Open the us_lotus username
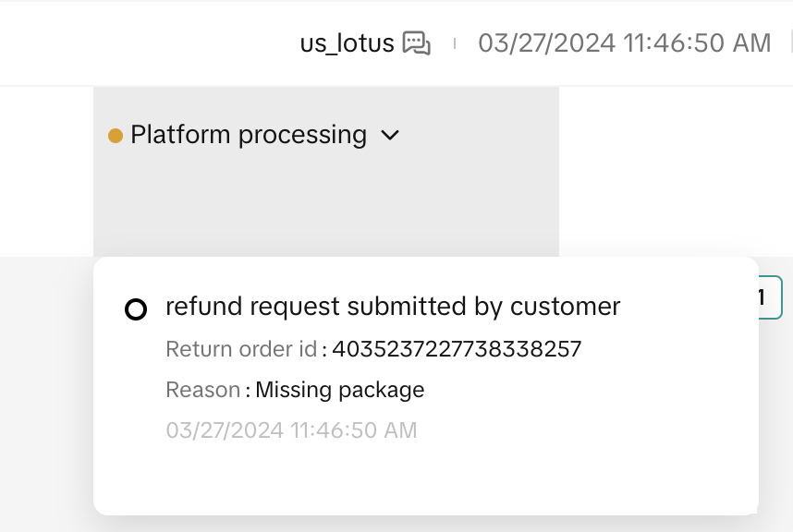Image resolution: width=793 pixels, height=532 pixels. 347,42
